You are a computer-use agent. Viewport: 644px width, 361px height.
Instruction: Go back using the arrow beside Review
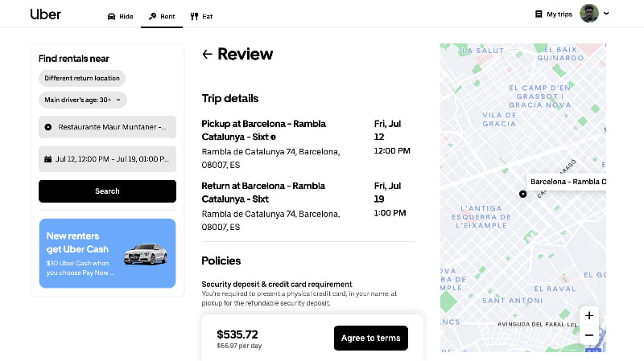pos(208,54)
